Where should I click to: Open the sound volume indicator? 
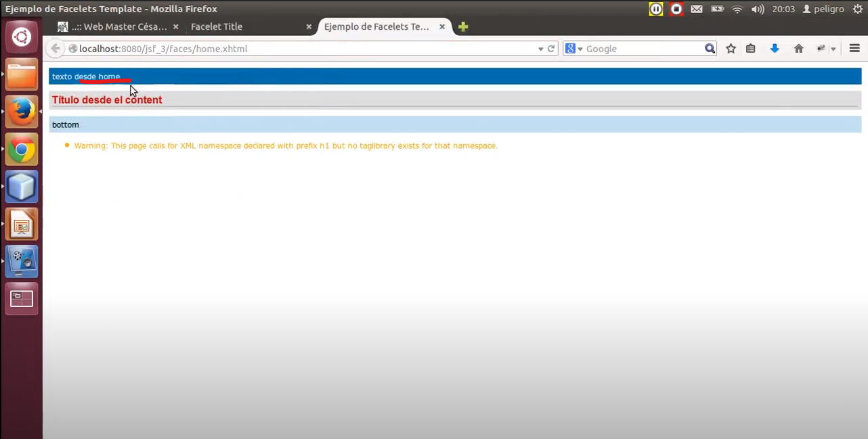click(x=758, y=9)
